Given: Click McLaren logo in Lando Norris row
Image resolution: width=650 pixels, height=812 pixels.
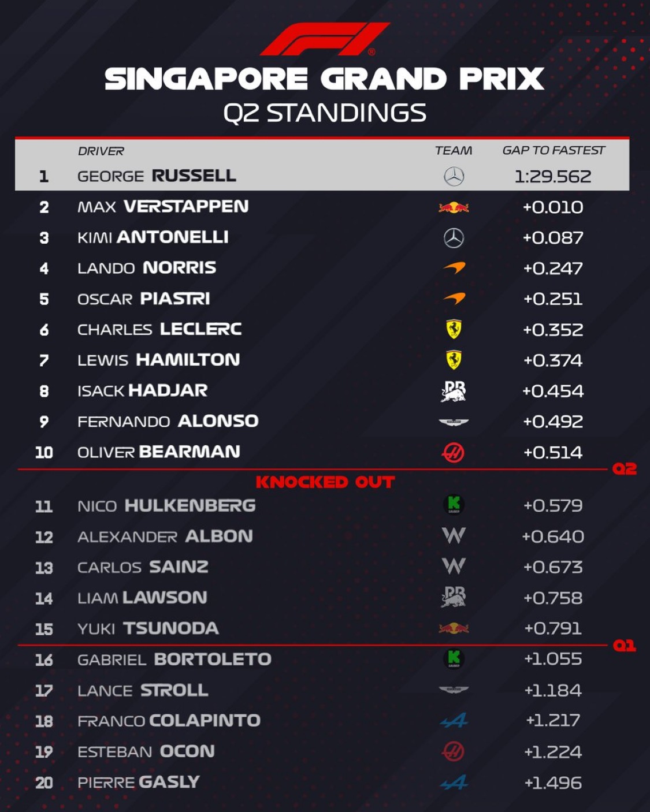Looking at the screenshot, I should click(x=454, y=268).
